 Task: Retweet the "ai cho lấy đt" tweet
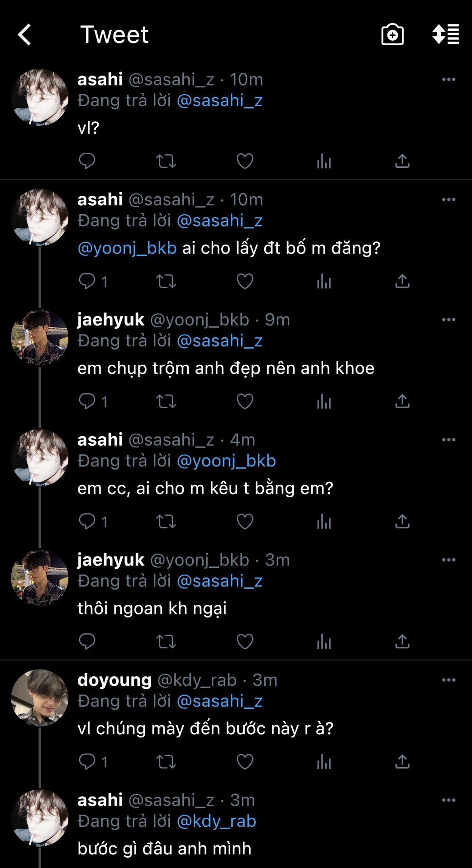pos(166,281)
